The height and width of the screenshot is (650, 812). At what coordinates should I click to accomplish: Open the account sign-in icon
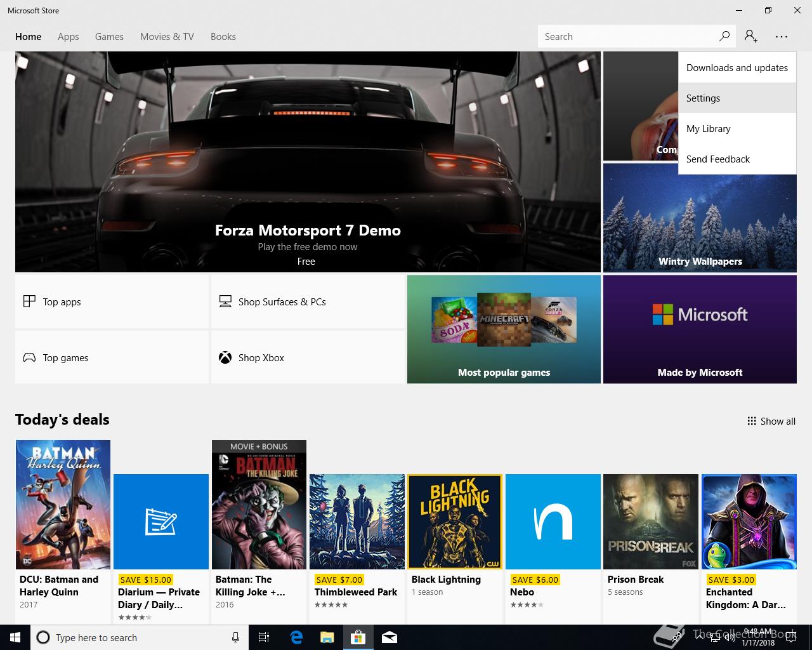(x=751, y=36)
